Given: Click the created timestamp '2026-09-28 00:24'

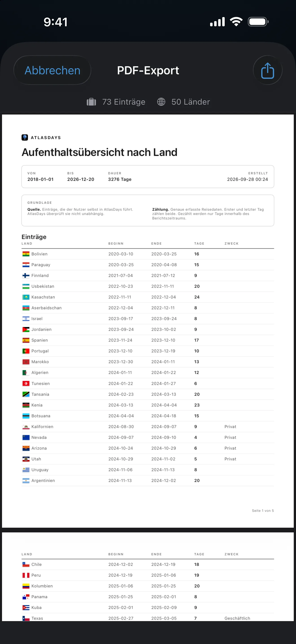Looking at the screenshot, I should [248, 179].
